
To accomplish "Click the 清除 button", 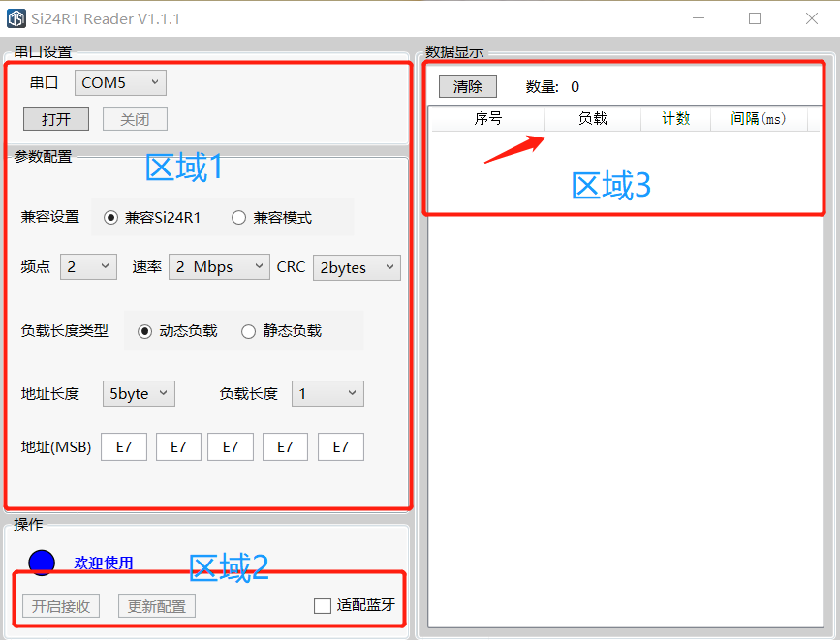I will [x=468, y=86].
